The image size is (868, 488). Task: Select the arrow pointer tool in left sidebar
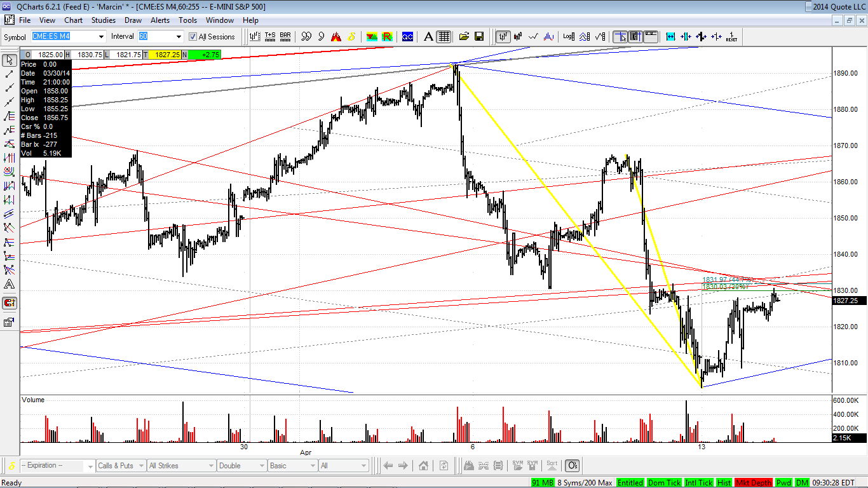point(9,60)
